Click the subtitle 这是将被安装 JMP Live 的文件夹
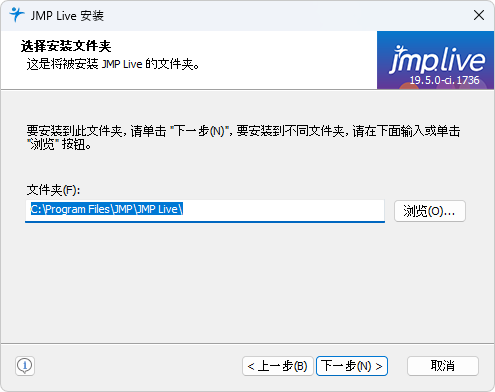This screenshot has height=392, width=495. [113, 64]
